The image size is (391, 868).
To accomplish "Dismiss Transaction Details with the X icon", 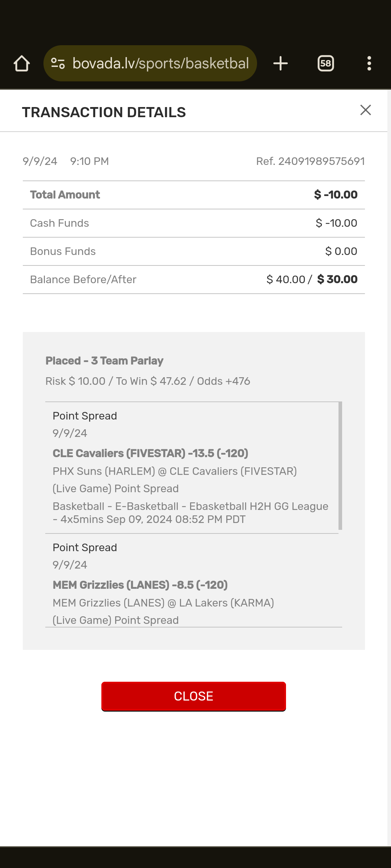I will [x=366, y=110].
